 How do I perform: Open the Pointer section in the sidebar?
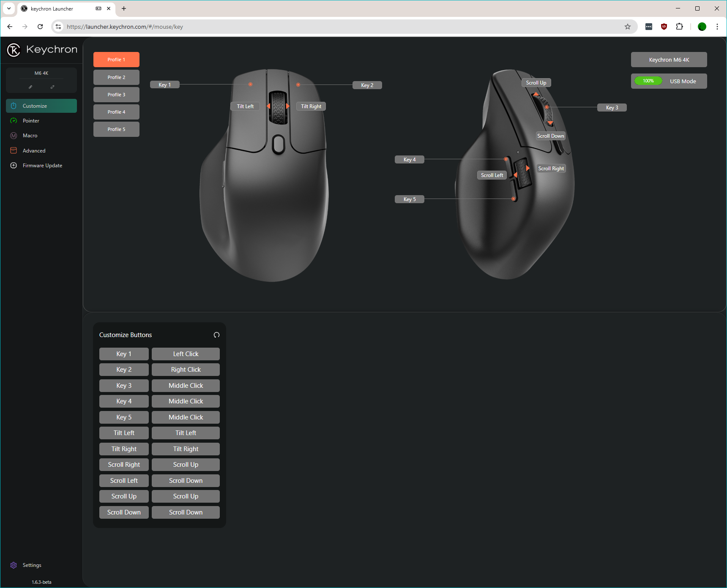pos(31,121)
